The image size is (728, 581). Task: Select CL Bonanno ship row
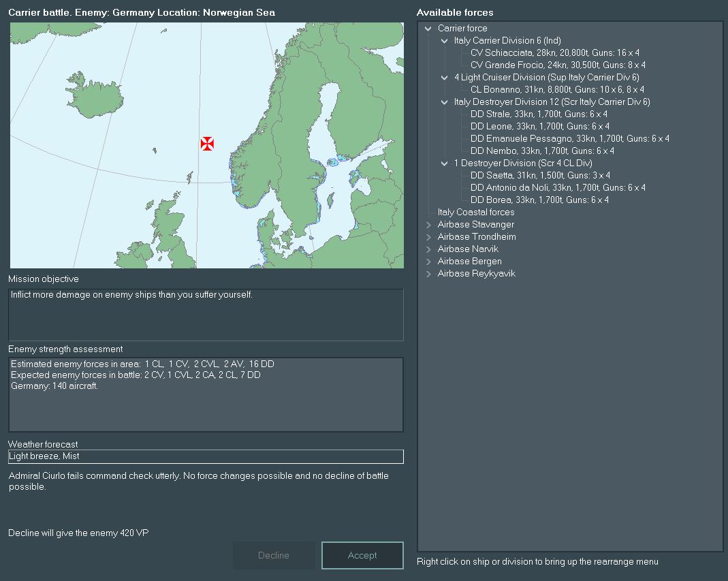tap(557, 90)
